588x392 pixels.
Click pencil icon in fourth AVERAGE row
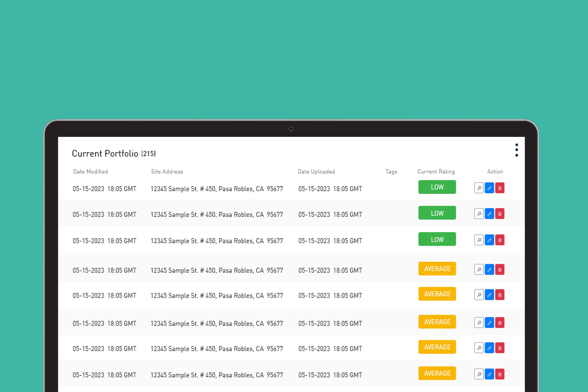489,348
